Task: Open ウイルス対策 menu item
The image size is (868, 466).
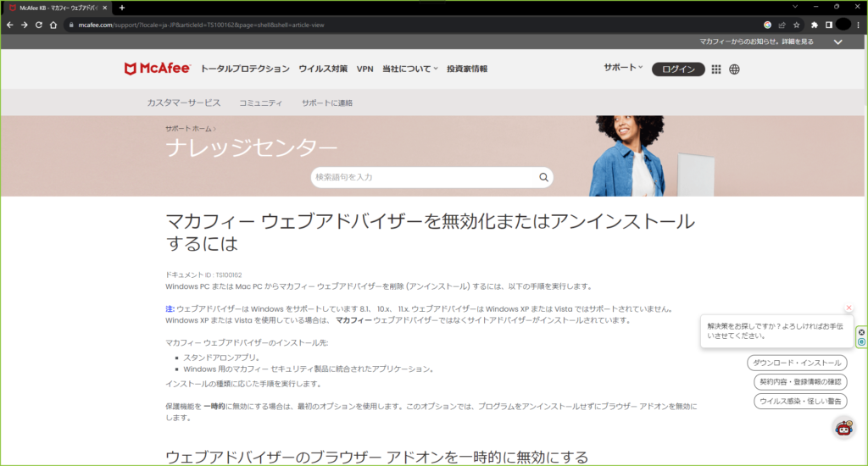Action: [323, 69]
